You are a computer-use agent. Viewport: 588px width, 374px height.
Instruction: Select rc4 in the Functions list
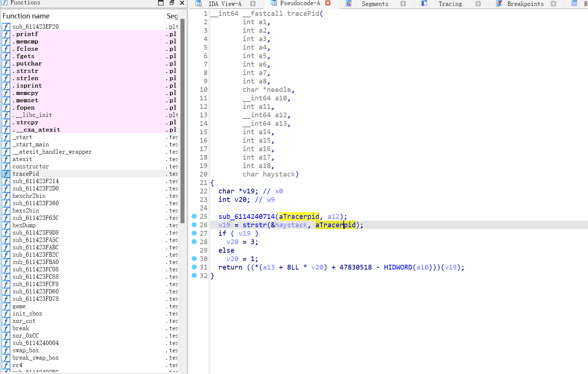(x=17, y=365)
